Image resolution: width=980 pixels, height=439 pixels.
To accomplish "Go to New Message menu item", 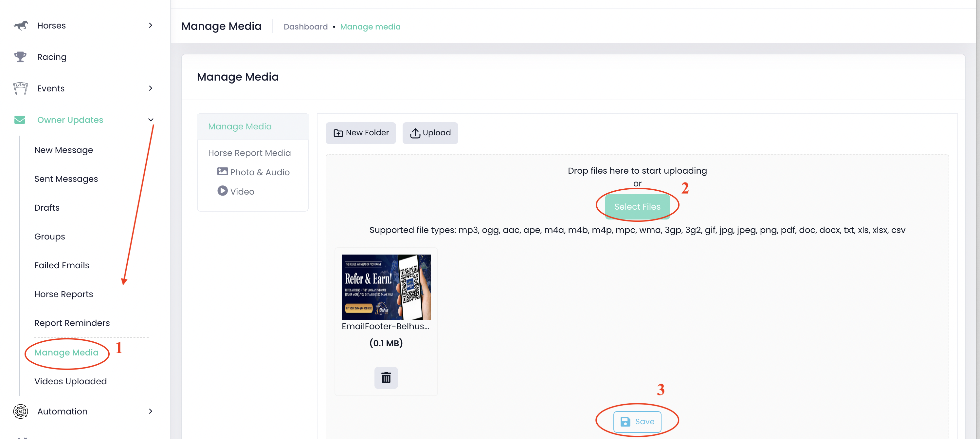I will tap(64, 150).
